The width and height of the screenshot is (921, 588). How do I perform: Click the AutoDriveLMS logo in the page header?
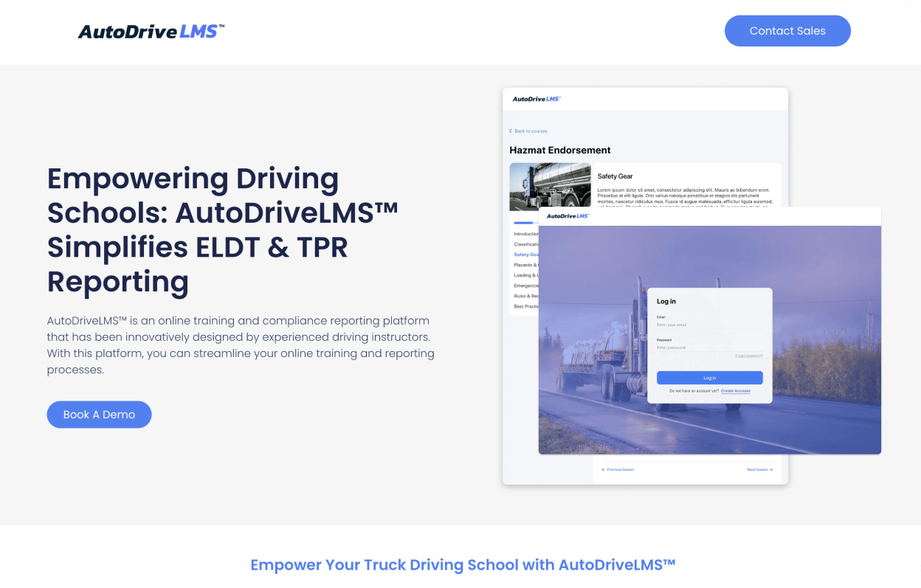pos(151,31)
